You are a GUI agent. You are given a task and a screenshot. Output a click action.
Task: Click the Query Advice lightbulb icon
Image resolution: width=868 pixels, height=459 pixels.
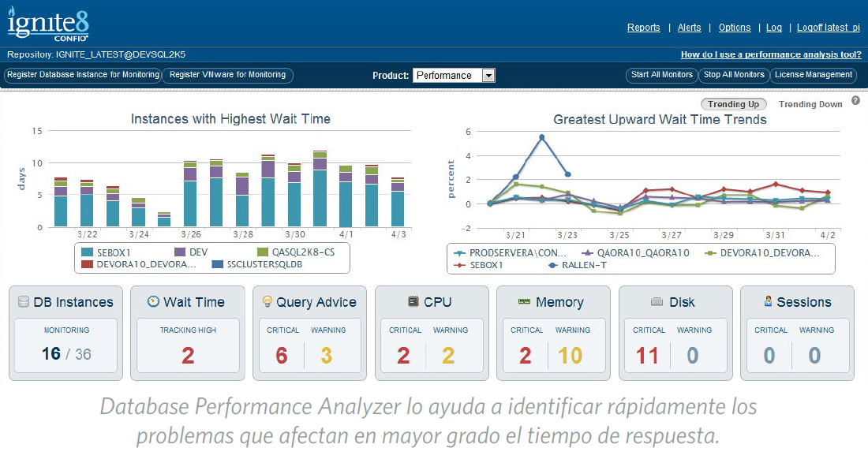click(x=267, y=301)
